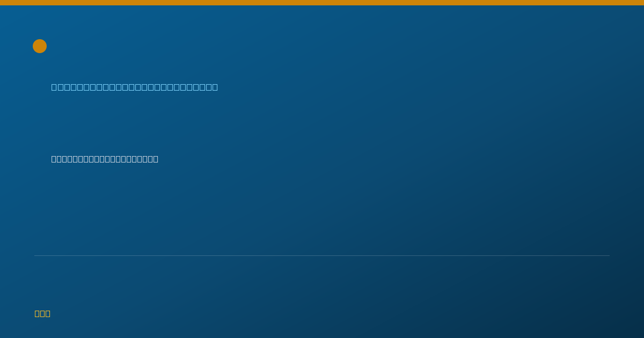Viewport: 644px width, 338px height.
Task: Click the white subtitle text line
Action: click(x=105, y=159)
